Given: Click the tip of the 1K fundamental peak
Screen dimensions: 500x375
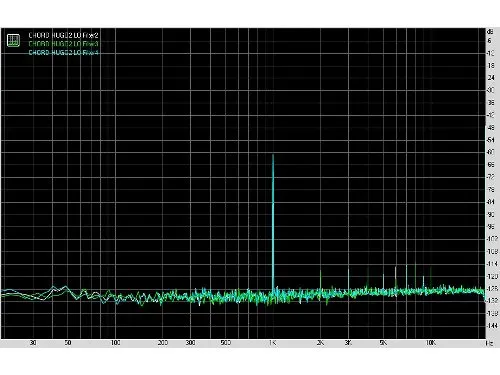Looking at the screenshot, I should [x=273, y=155].
